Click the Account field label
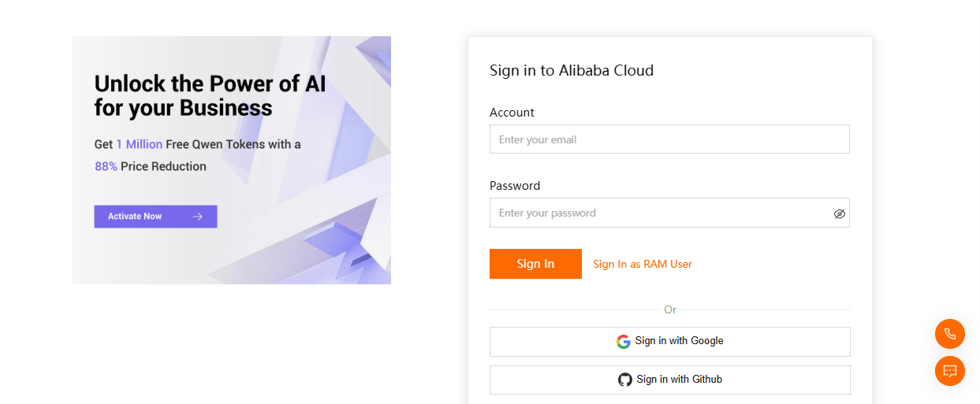Image resolution: width=980 pixels, height=404 pixels. (512, 113)
